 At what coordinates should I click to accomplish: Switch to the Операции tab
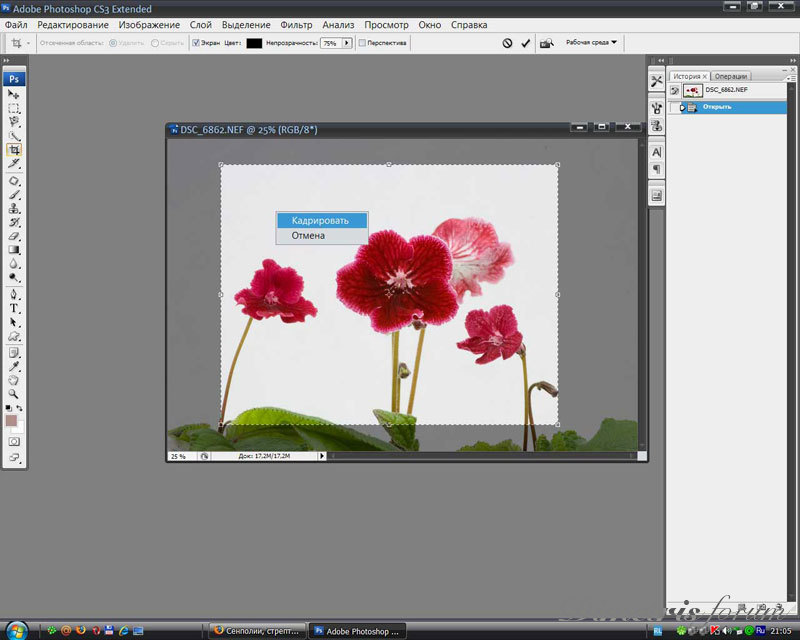730,76
